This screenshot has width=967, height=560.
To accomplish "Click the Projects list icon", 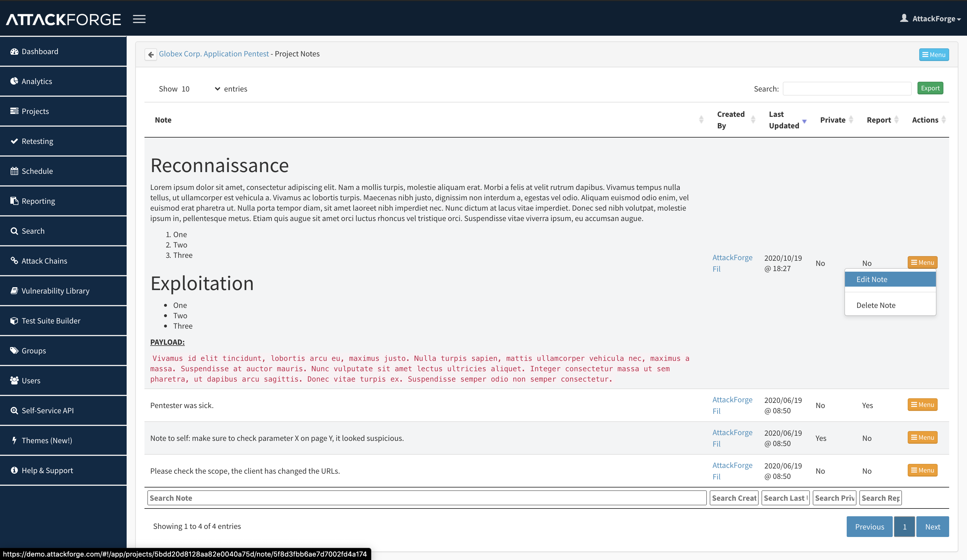I will (x=14, y=111).
